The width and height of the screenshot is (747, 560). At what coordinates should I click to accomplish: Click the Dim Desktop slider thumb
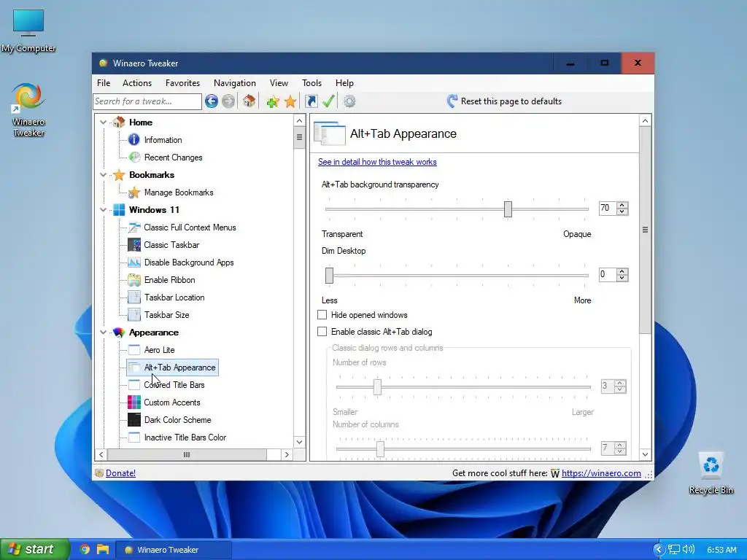(329, 275)
